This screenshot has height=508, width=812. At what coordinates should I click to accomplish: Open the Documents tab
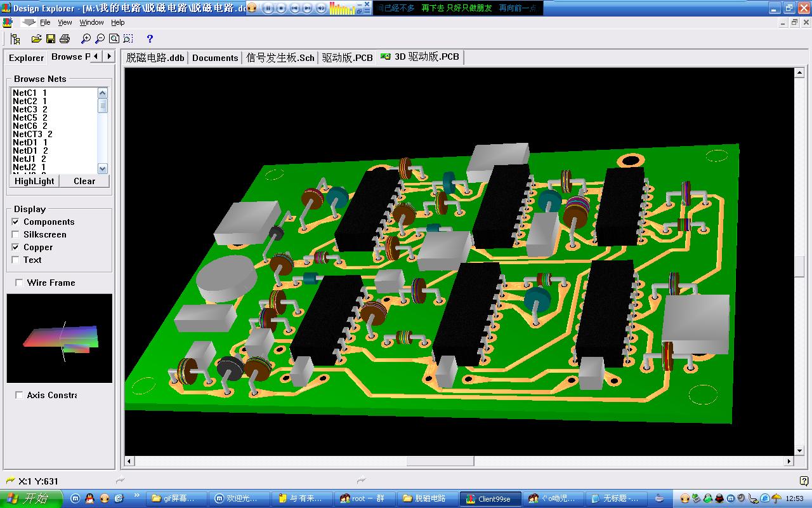click(215, 58)
